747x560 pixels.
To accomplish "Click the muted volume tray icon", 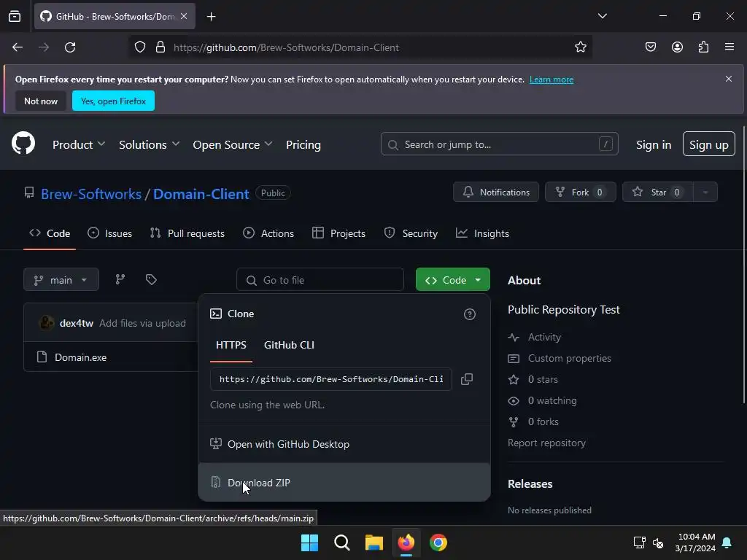I will point(658,542).
